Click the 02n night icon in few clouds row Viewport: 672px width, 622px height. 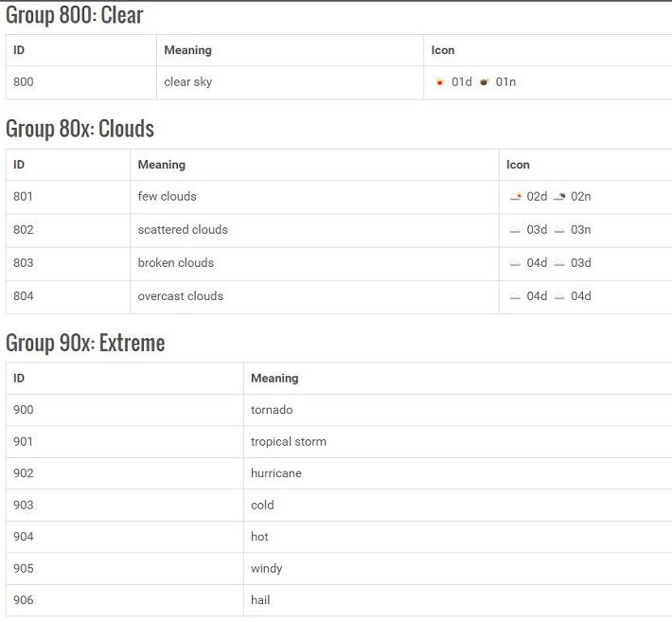click(x=559, y=197)
